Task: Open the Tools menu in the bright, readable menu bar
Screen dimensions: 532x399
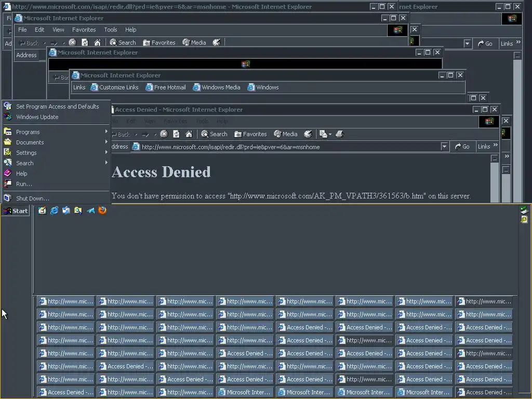Action: [111, 30]
